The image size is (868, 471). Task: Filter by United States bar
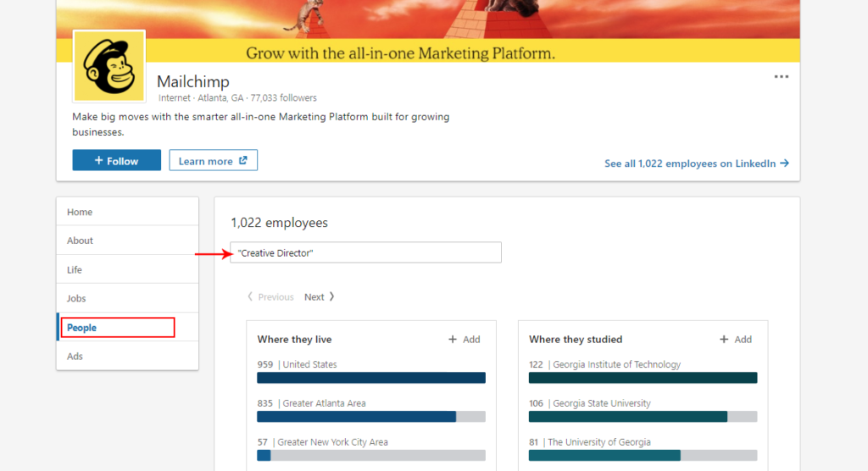coord(370,378)
